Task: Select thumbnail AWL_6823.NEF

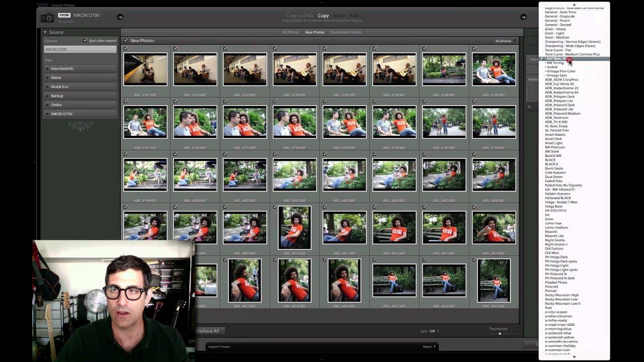Action: (494, 280)
